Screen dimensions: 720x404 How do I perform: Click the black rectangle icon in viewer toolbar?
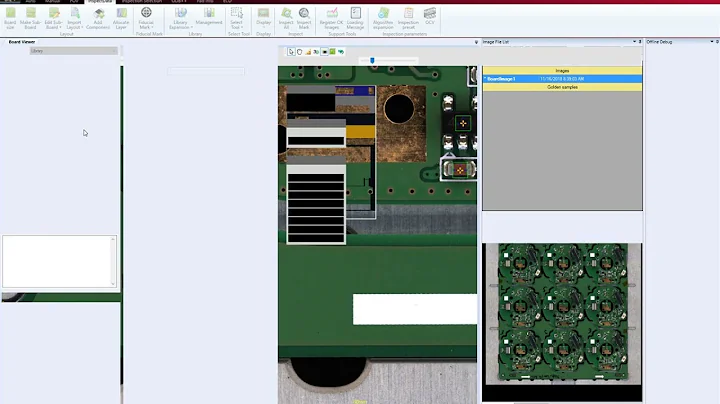coord(325,52)
